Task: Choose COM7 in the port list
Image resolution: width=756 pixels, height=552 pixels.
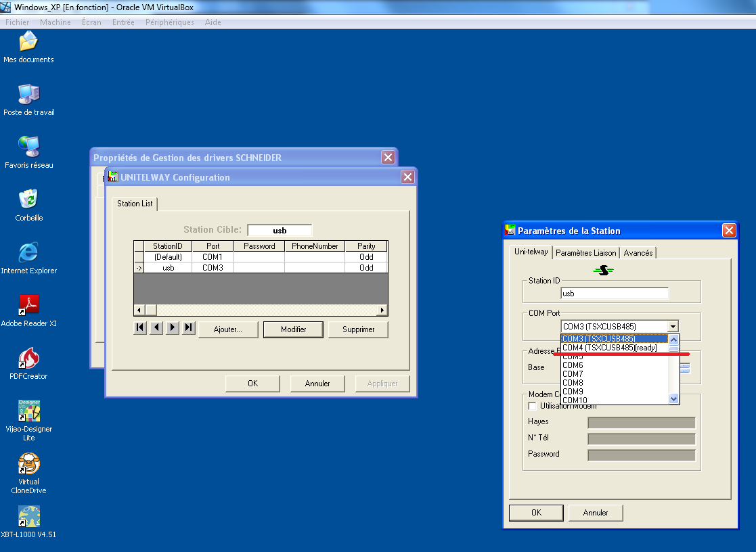Action: 573,374
